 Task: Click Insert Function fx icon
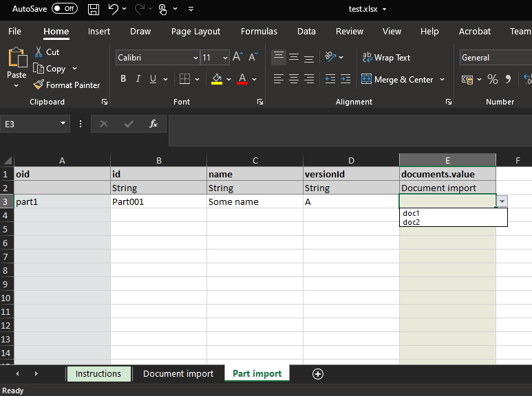[x=153, y=124]
